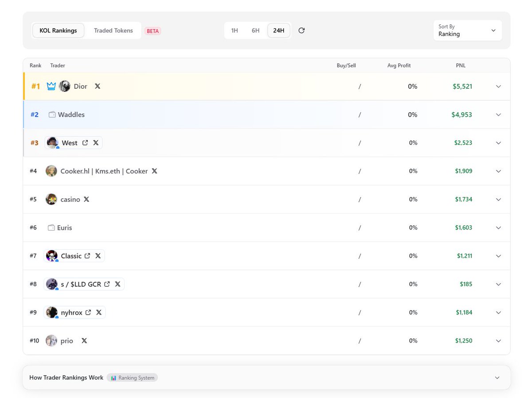532x398 pixels.
Task: Click the Avg Profit column header
Action: (399, 66)
